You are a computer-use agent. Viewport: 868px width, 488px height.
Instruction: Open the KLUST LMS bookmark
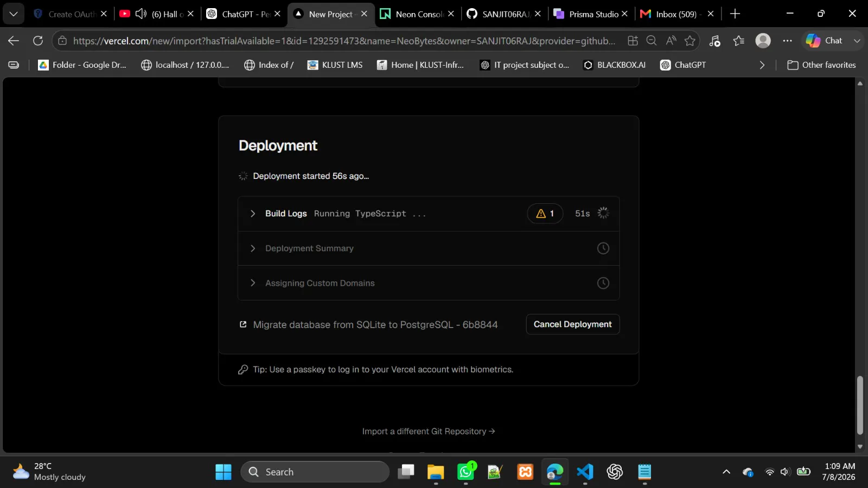point(335,65)
